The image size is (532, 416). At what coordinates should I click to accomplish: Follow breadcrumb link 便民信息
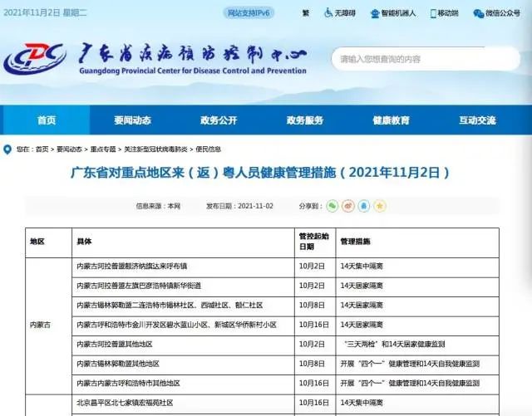[x=209, y=149]
